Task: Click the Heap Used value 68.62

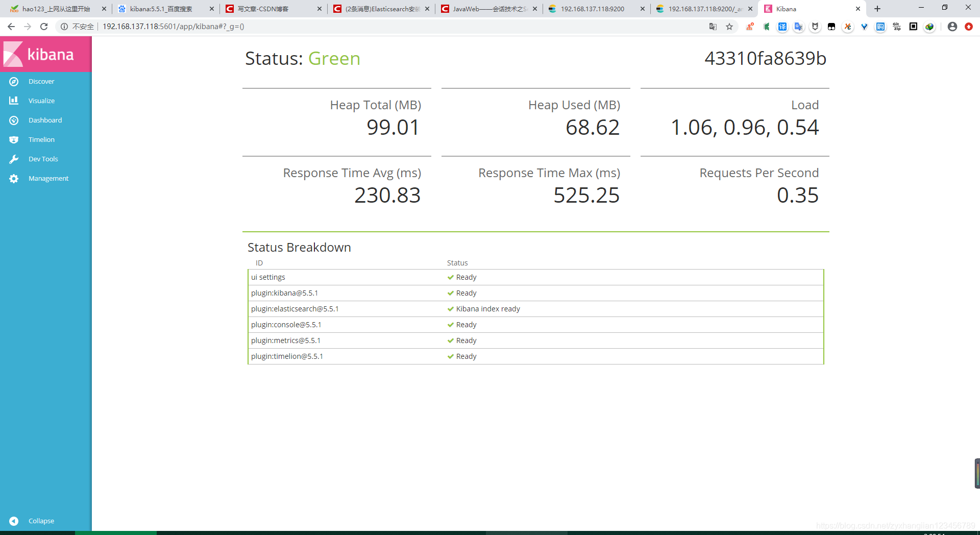Action: 593,127
